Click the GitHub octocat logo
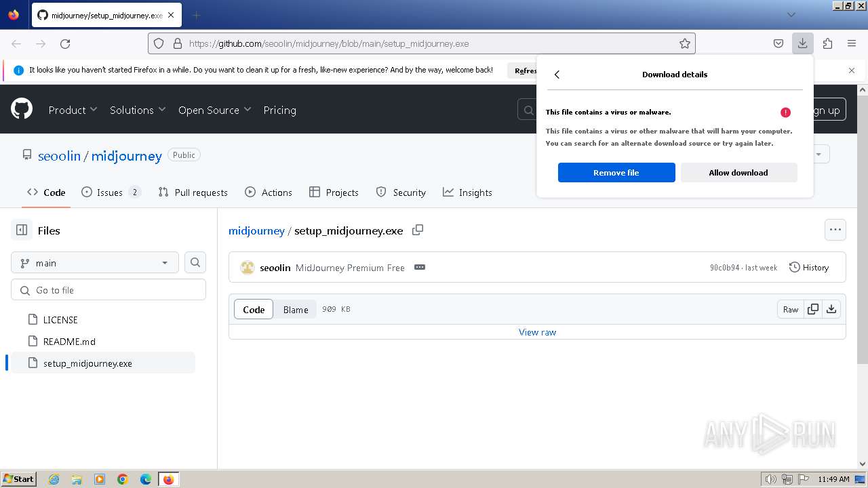868x488 pixels. pos(22,109)
